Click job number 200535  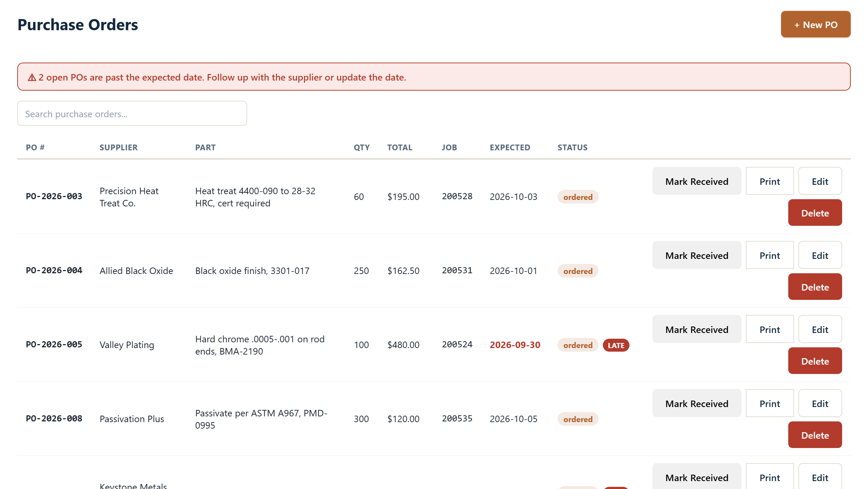pyautogui.click(x=457, y=419)
